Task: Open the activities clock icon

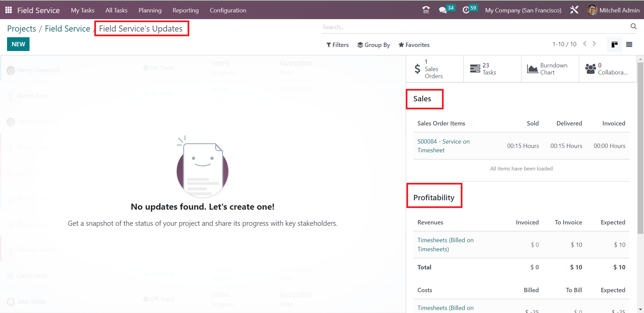Action: tap(466, 10)
